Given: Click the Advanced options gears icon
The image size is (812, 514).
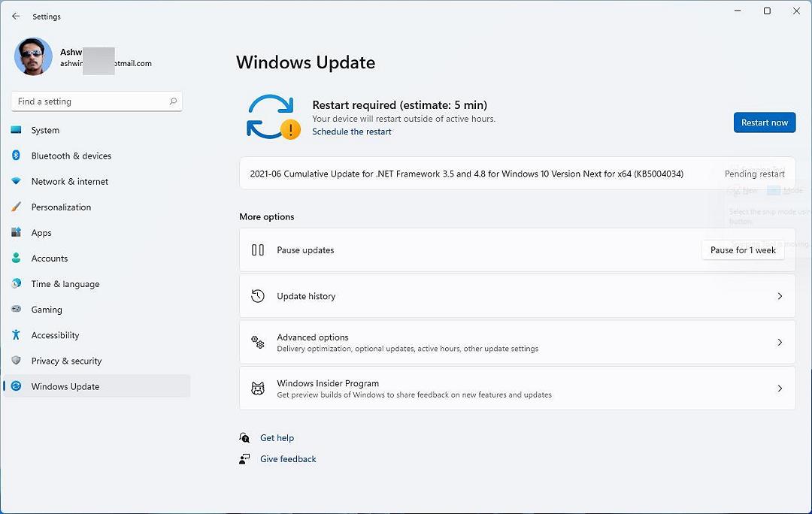Looking at the screenshot, I should [x=258, y=342].
